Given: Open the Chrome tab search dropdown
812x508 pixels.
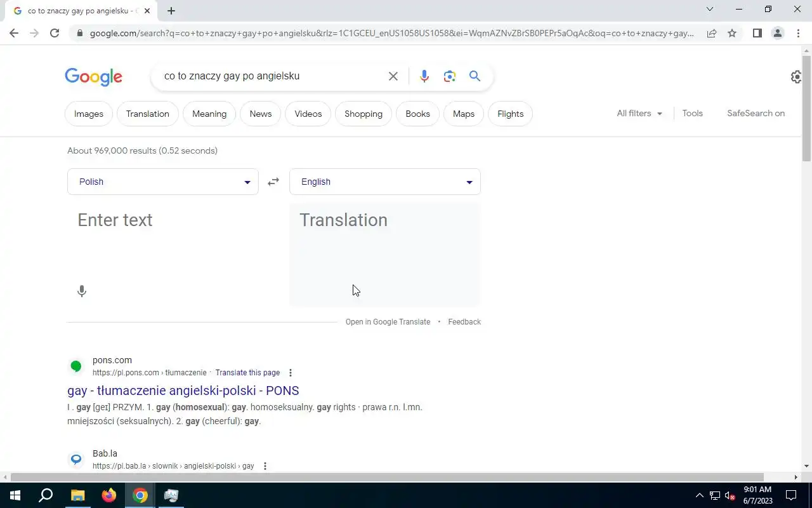Looking at the screenshot, I should (x=710, y=9).
